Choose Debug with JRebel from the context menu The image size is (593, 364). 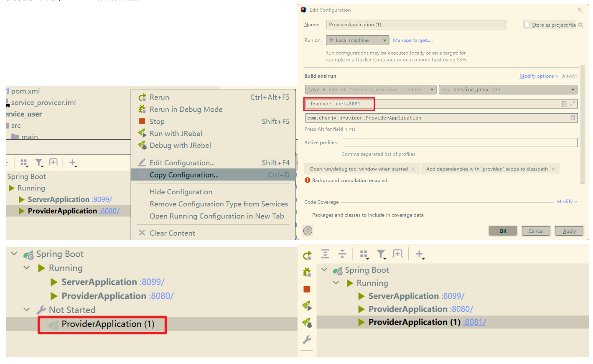214,145
